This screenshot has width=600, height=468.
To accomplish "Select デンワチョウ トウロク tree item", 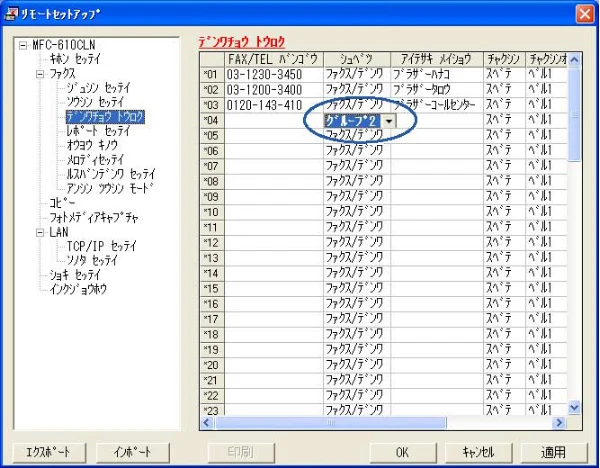I will [105, 117].
